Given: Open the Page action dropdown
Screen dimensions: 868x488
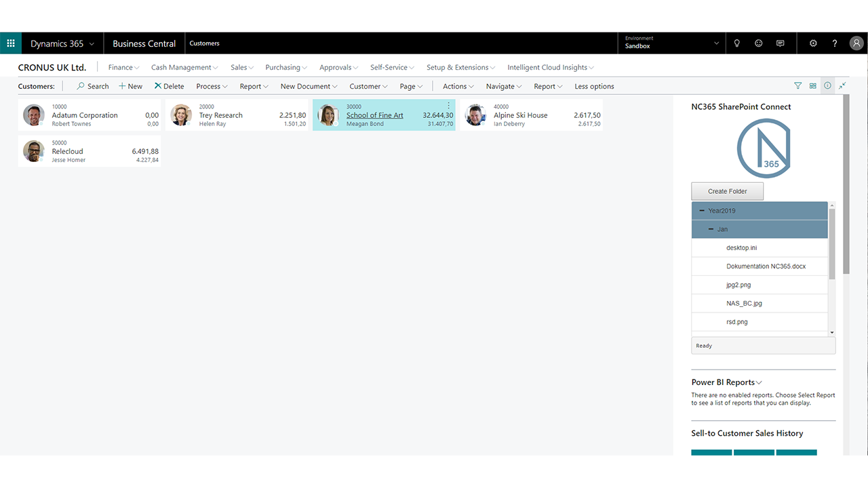Looking at the screenshot, I should point(411,86).
